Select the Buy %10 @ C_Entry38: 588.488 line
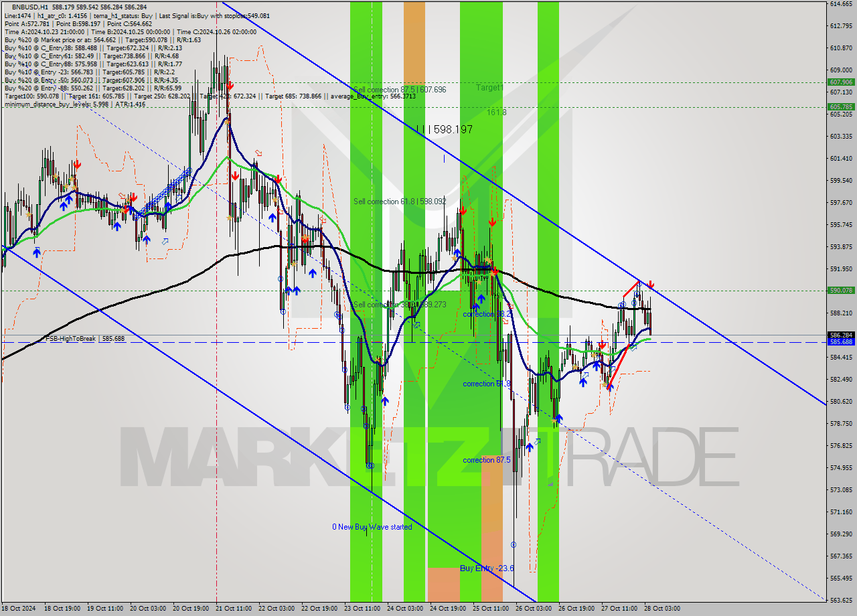The height and width of the screenshot is (616, 857). click(x=93, y=48)
